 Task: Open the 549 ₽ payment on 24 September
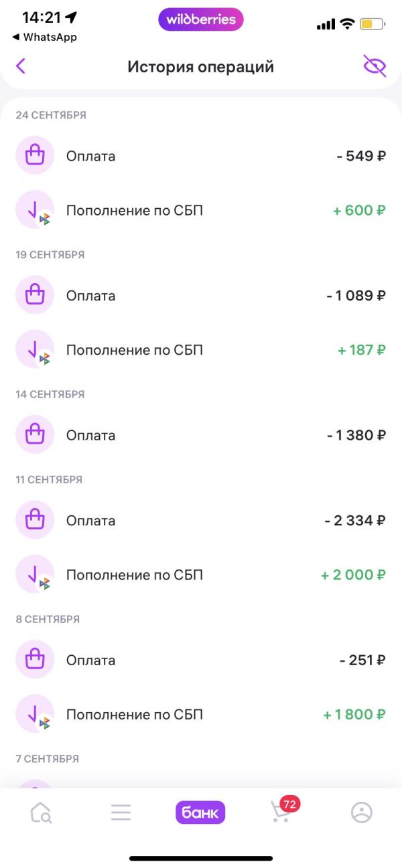pos(201,157)
